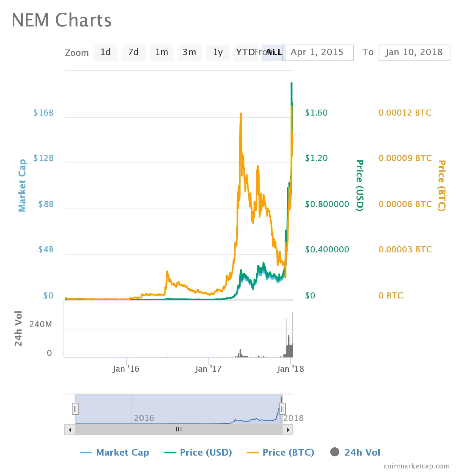Toggle the Market Cap series off
461x476 pixels.
(x=122, y=452)
